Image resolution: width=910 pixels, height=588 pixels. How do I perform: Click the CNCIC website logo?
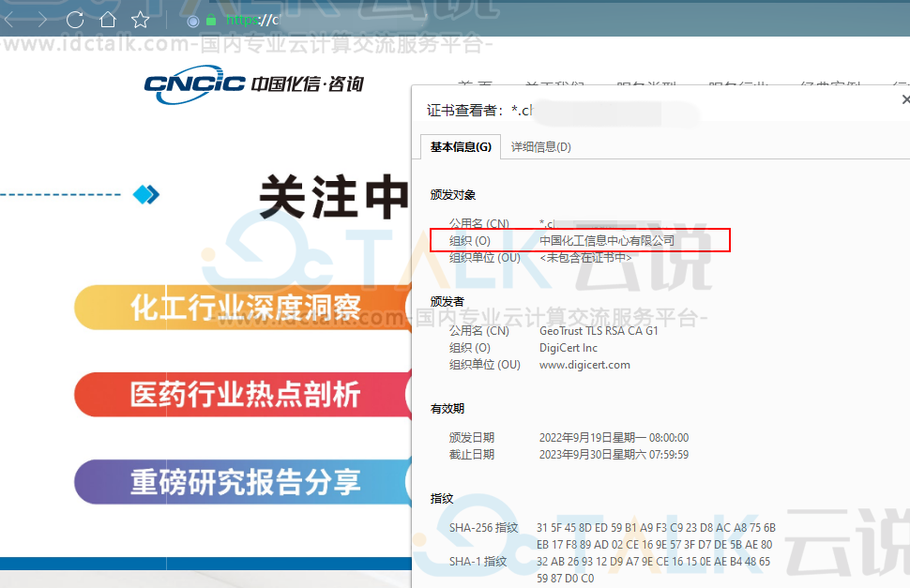click(x=253, y=84)
